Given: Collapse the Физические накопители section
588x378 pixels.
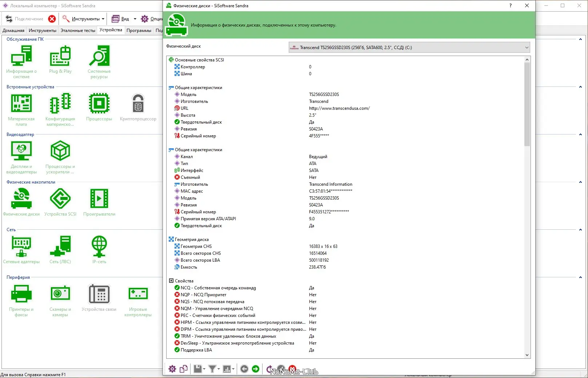Looking at the screenshot, I should pyautogui.click(x=580, y=182).
